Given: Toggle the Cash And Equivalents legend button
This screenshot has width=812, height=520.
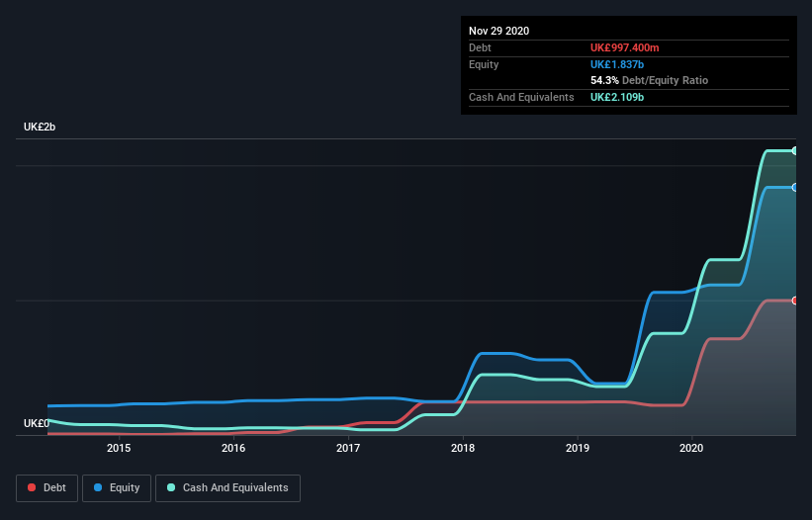Looking at the screenshot, I should [x=227, y=488].
